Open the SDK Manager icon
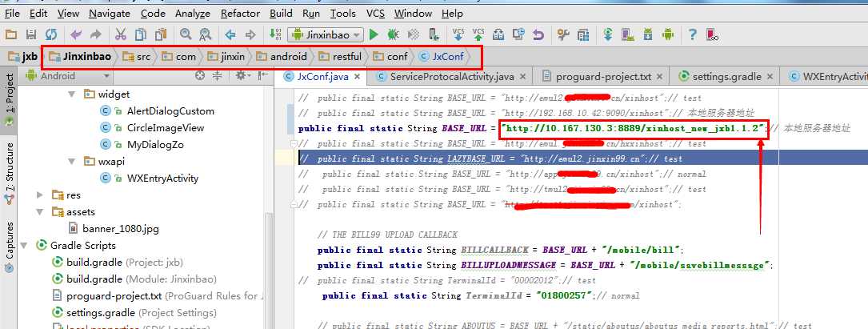 [x=648, y=34]
